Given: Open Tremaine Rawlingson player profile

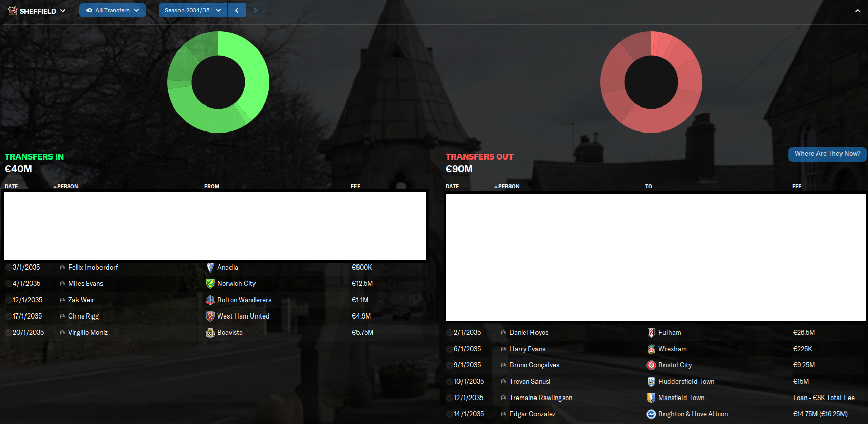Looking at the screenshot, I should pyautogui.click(x=541, y=398).
